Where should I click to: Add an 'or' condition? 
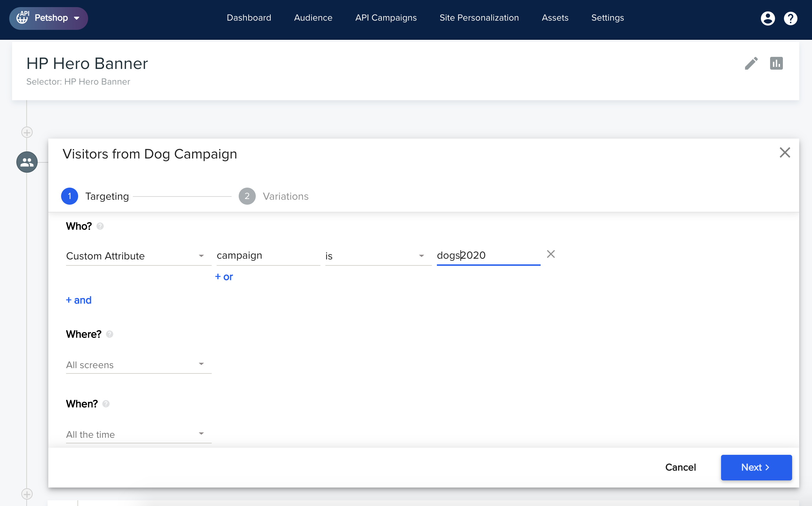(224, 277)
